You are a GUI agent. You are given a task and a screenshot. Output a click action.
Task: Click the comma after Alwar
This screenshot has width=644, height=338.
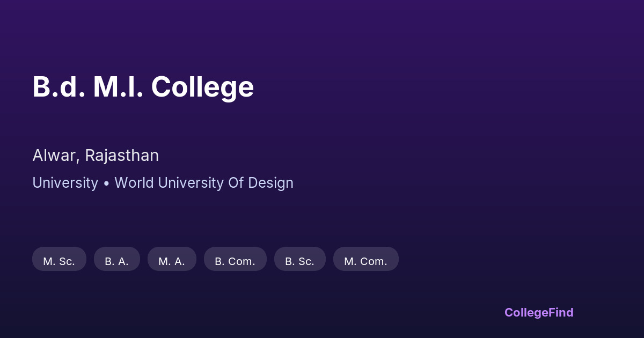click(80, 160)
